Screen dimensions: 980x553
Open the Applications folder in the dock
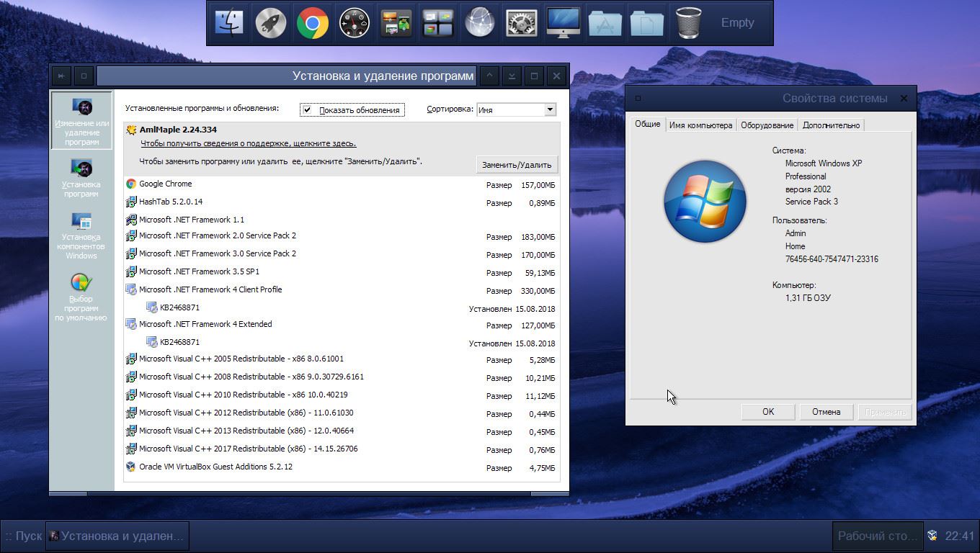tap(605, 23)
